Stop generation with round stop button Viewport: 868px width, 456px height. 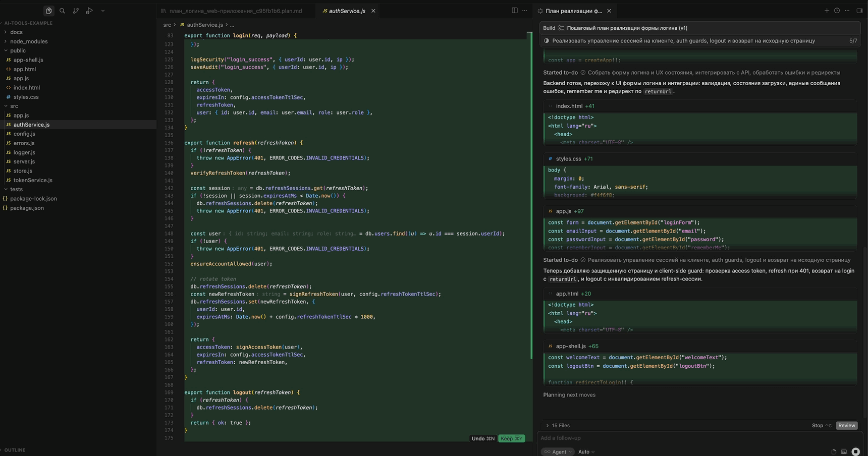(855, 452)
